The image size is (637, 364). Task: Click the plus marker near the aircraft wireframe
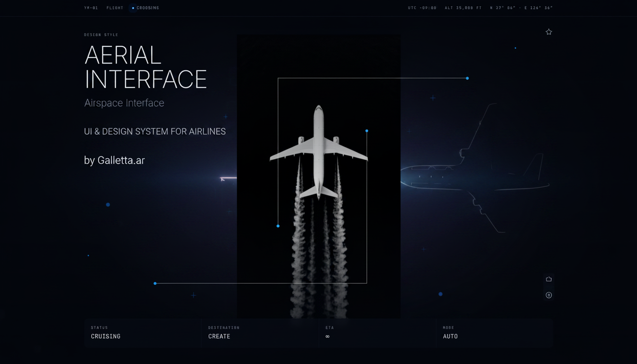pos(432,97)
